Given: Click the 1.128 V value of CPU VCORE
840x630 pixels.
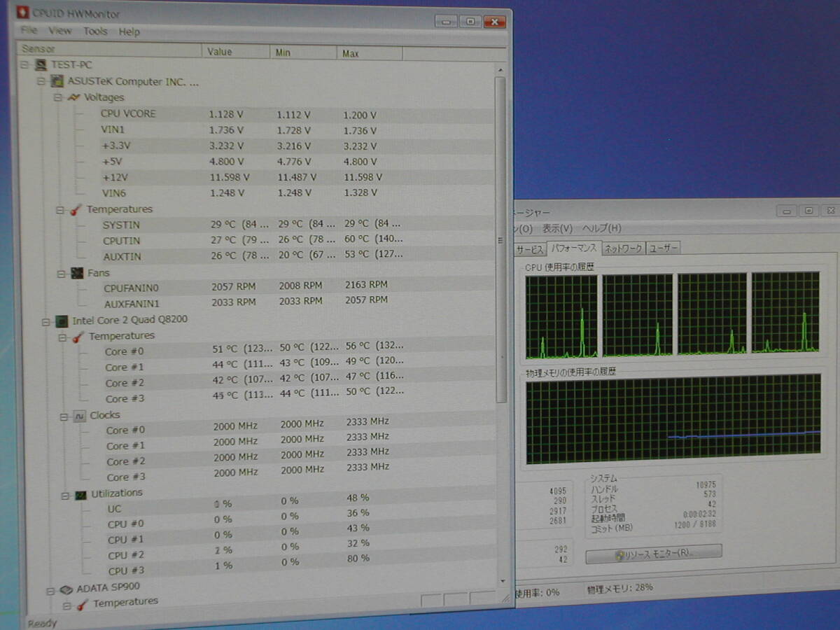Looking at the screenshot, I should pyautogui.click(x=226, y=114).
